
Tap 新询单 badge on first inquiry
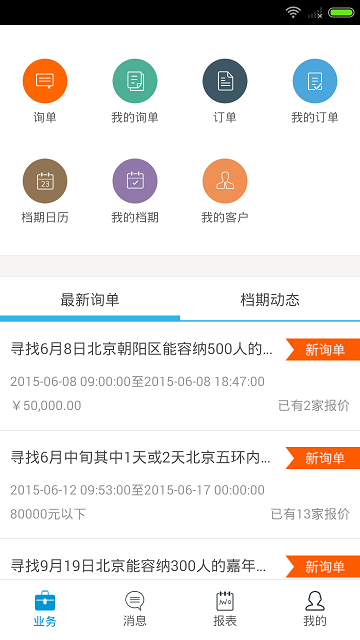click(x=323, y=349)
